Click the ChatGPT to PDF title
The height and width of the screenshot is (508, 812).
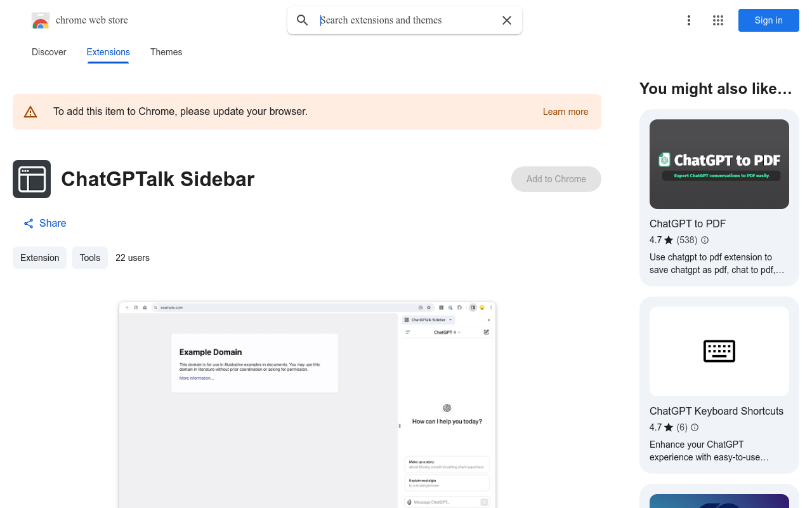[688, 224]
